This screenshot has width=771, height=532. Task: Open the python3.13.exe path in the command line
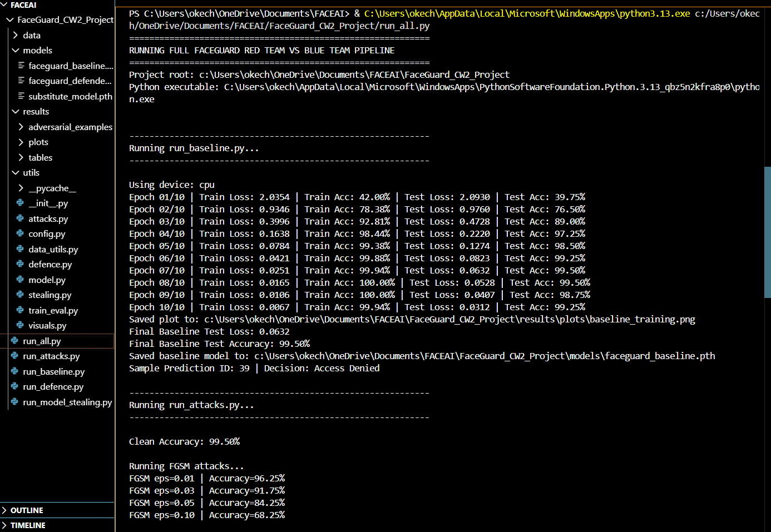pyautogui.click(x=527, y=14)
